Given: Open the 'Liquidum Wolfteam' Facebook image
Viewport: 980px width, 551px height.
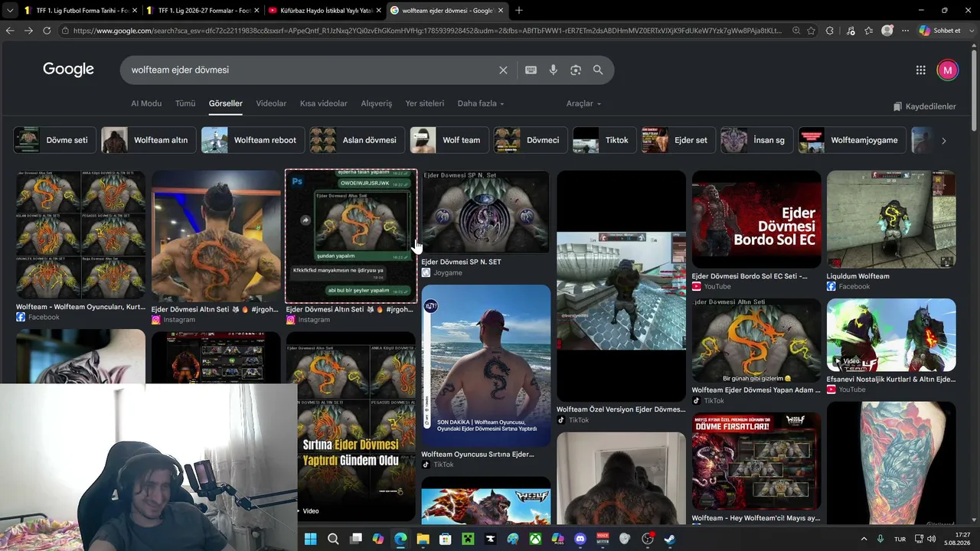Looking at the screenshot, I should coord(891,219).
